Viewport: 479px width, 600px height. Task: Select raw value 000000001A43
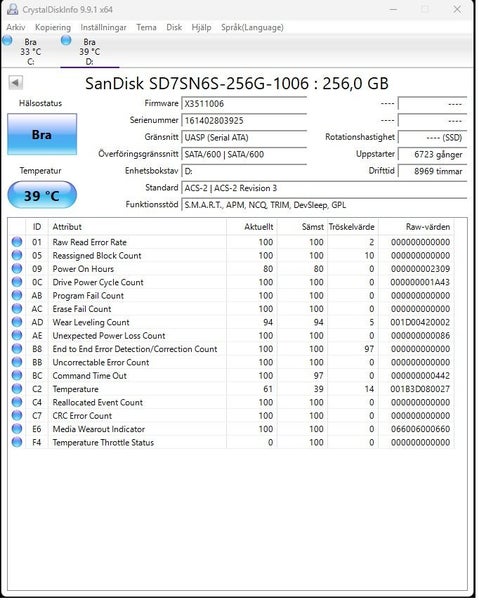420,282
